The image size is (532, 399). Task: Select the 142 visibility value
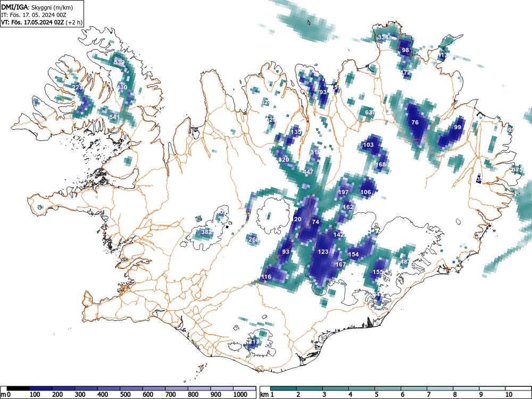(x=338, y=235)
